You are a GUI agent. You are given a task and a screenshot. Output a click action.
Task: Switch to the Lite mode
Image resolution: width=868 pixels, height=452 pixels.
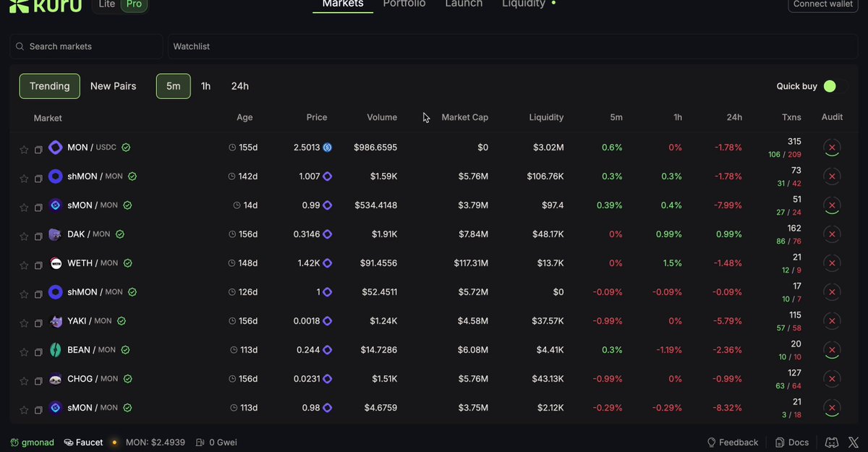click(x=107, y=4)
